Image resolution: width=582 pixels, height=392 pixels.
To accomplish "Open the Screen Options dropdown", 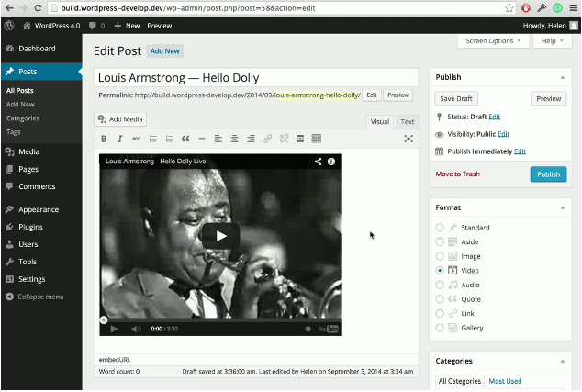I will (493, 41).
